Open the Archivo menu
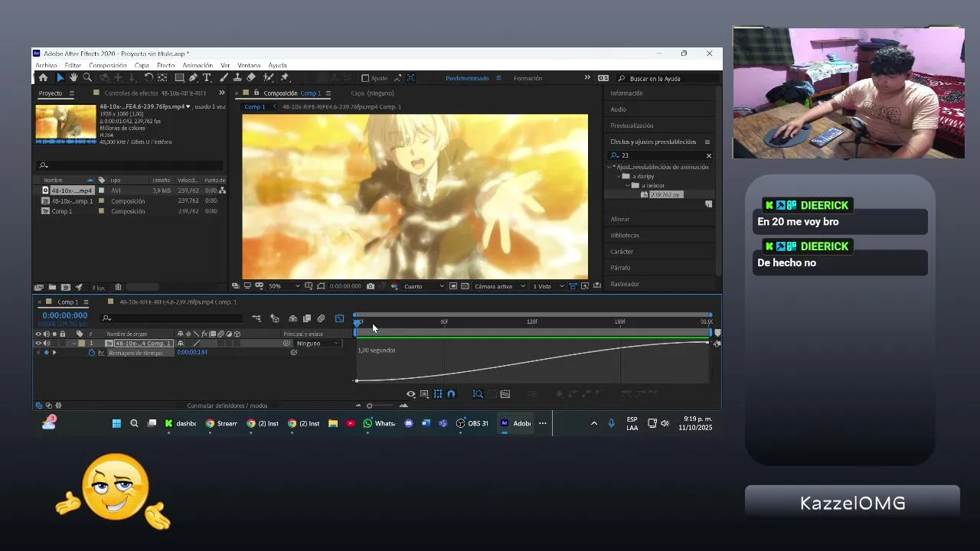The image size is (980, 551). (46, 65)
